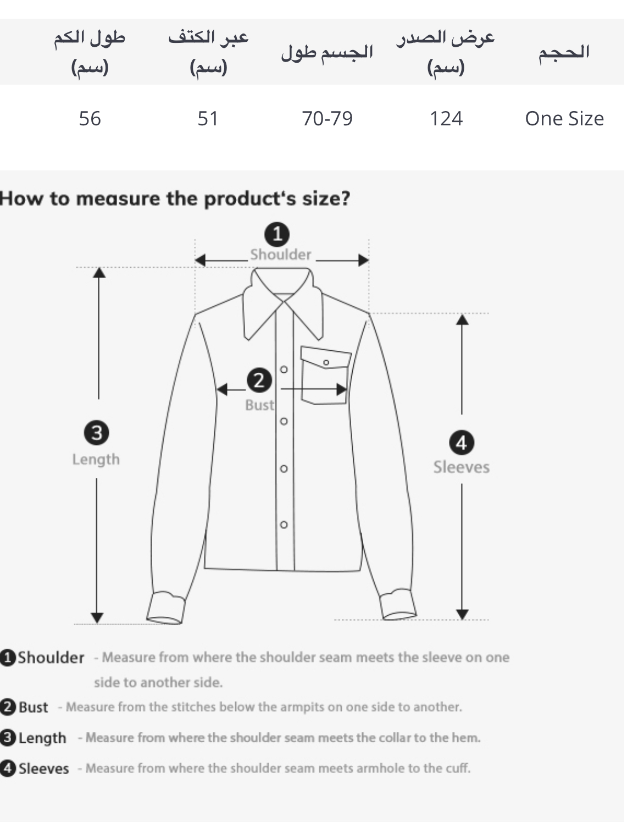Select the bust width value 124

pyautogui.click(x=446, y=118)
